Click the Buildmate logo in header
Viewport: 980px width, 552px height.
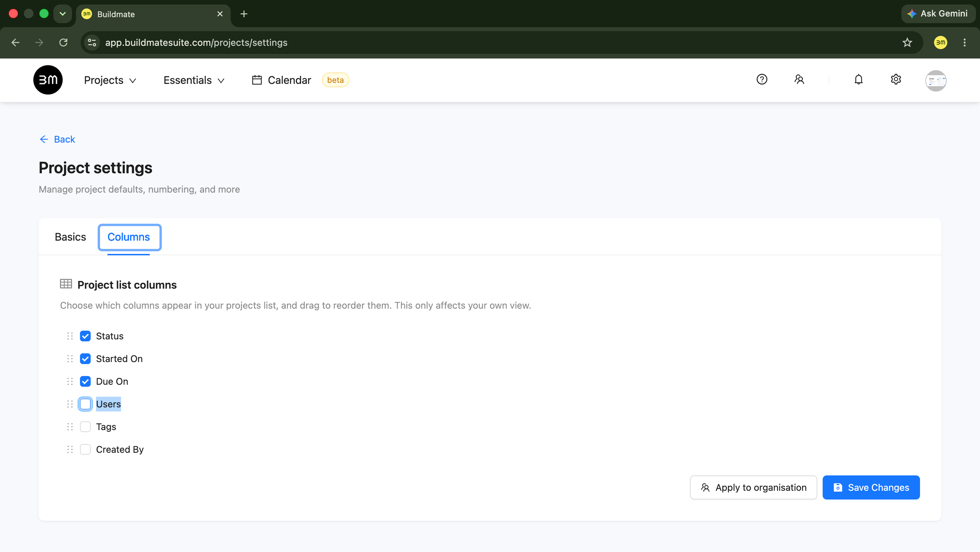tap(48, 80)
